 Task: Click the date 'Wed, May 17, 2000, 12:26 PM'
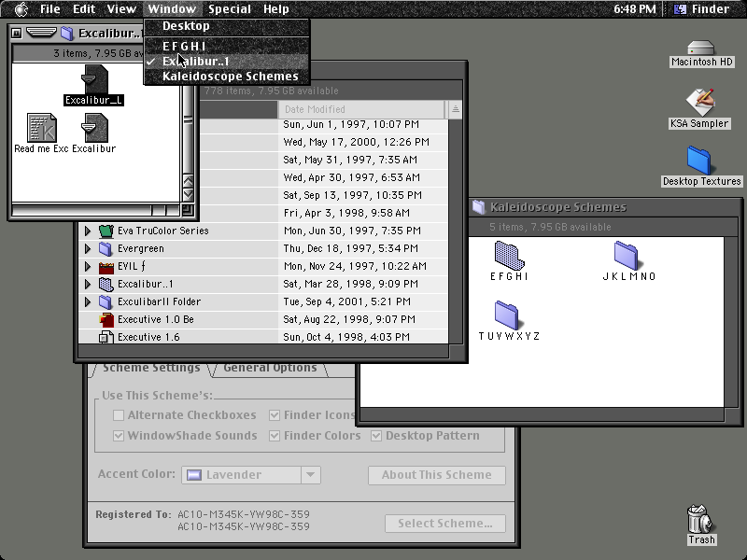[357, 142]
